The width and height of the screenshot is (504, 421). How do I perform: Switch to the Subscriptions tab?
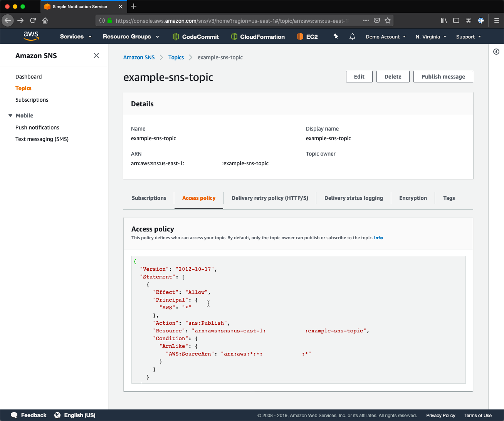point(149,198)
